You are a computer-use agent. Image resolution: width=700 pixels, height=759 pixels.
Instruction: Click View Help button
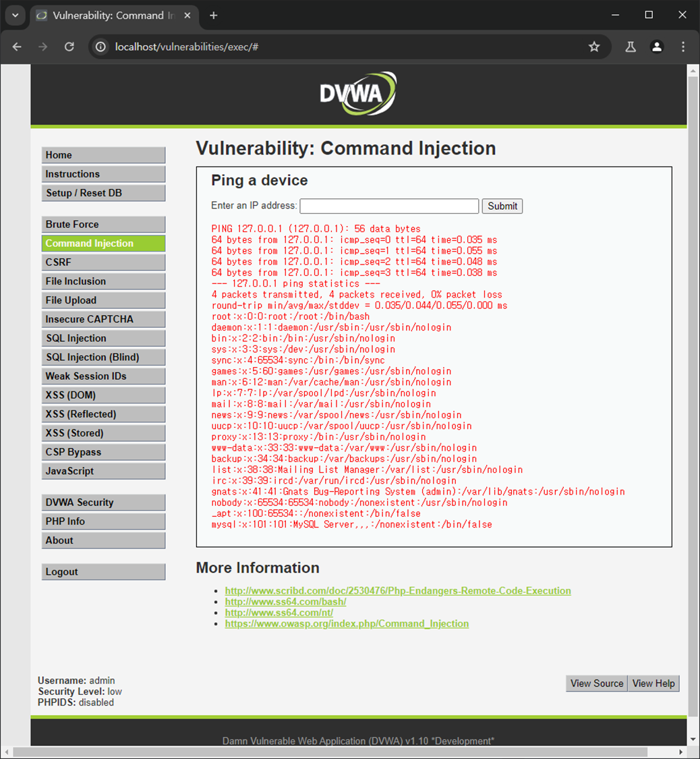[653, 683]
